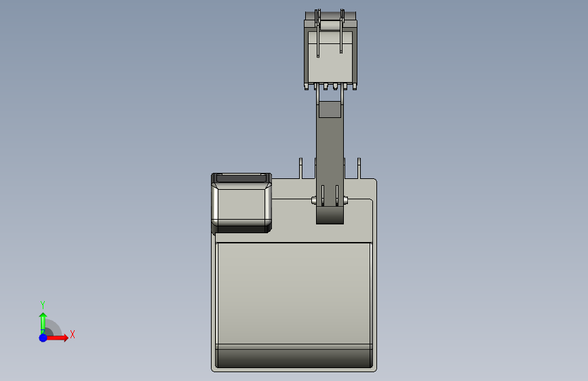Image resolution: width=588 pixels, height=381 pixels.
Task: Select the dark boom arm of the excavator
Action: point(330,161)
